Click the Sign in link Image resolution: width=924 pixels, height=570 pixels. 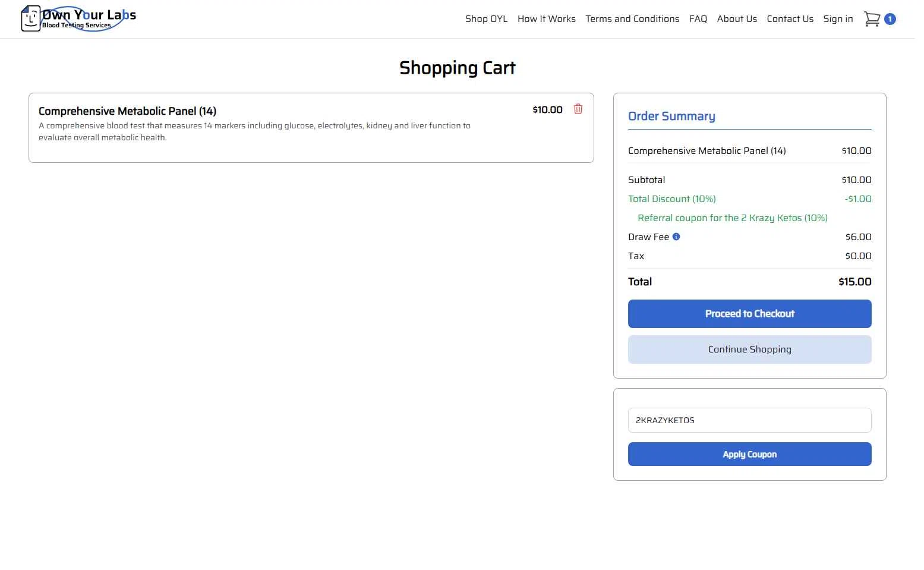(x=838, y=19)
